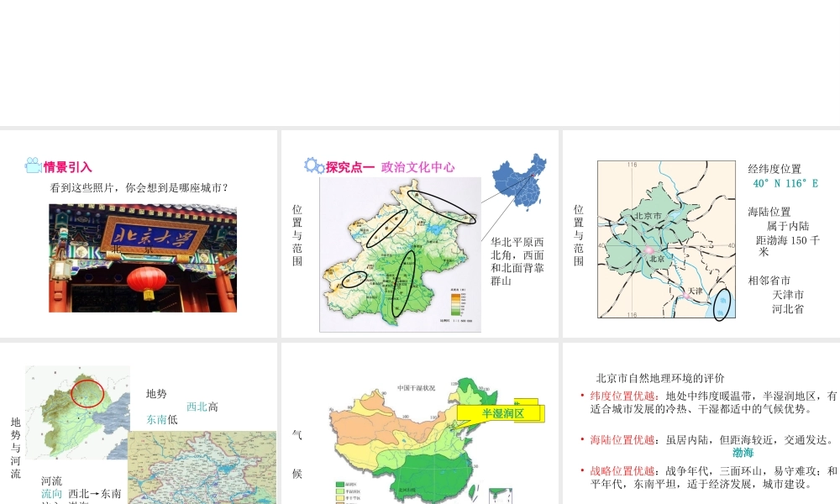The width and height of the screenshot is (840, 504).
Task: Select the 中国干湿状况 map title
Action: tap(417, 388)
